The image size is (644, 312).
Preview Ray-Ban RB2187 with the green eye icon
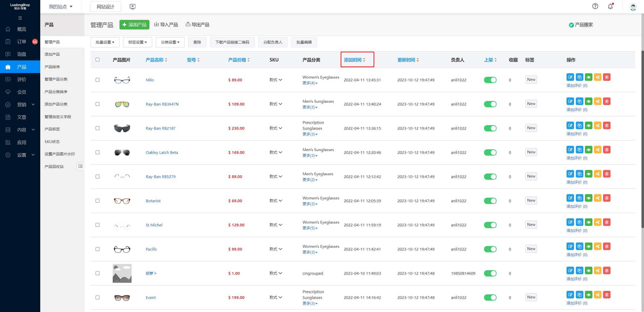588,126
